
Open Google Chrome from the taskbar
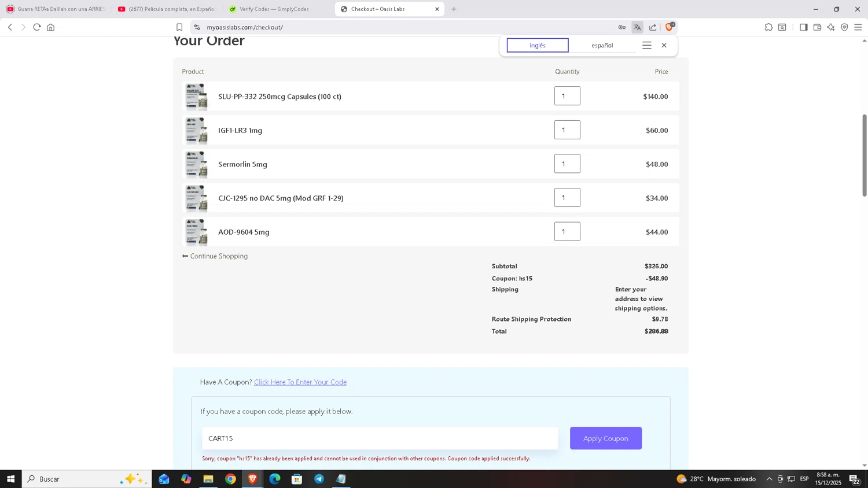(230, 479)
